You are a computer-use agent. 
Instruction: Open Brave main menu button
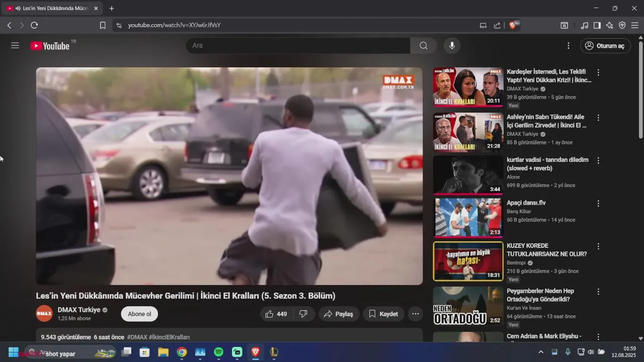coord(635,25)
